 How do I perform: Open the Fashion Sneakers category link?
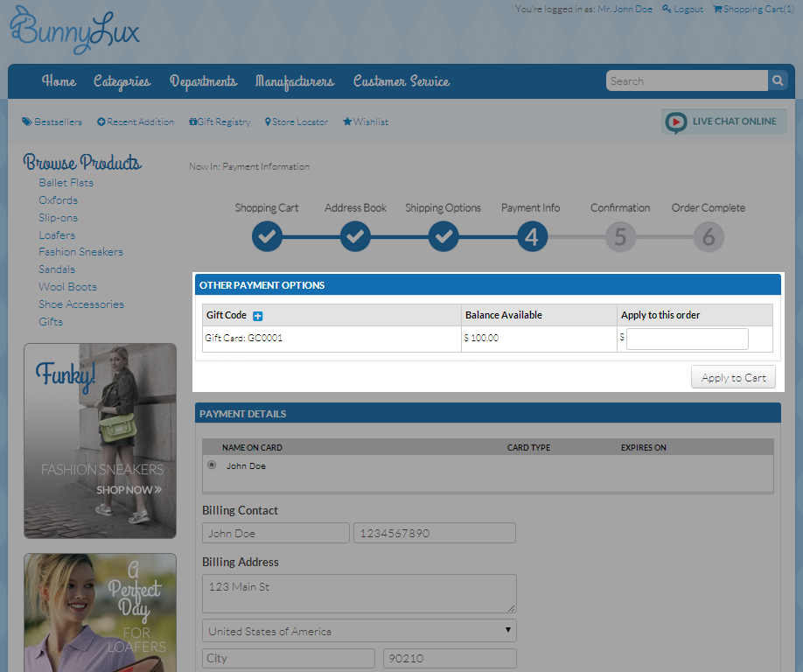click(x=81, y=252)
